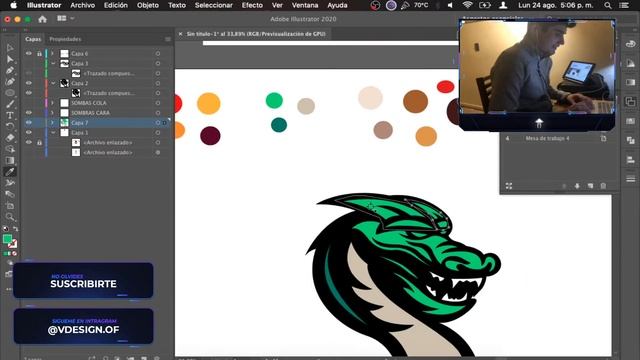Click the dark maroon circle on canvas

tap(210, 136)
